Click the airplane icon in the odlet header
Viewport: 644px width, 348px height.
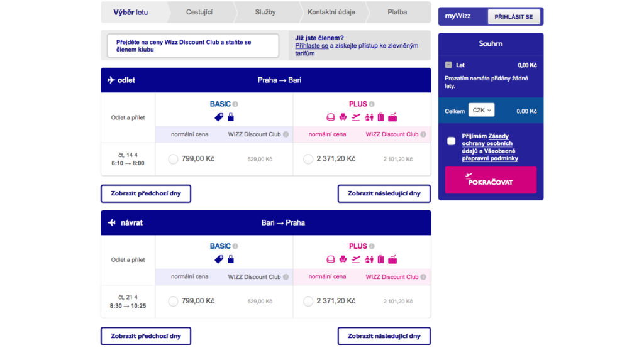coord(111,80)
